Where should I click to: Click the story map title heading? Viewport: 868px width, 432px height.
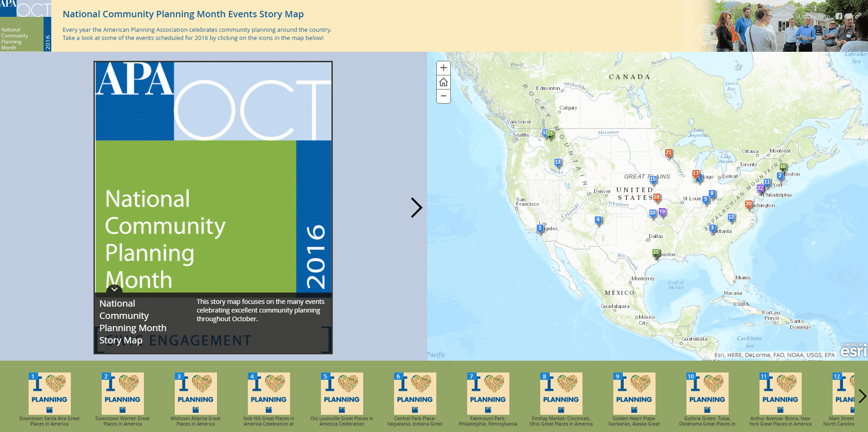183,14
